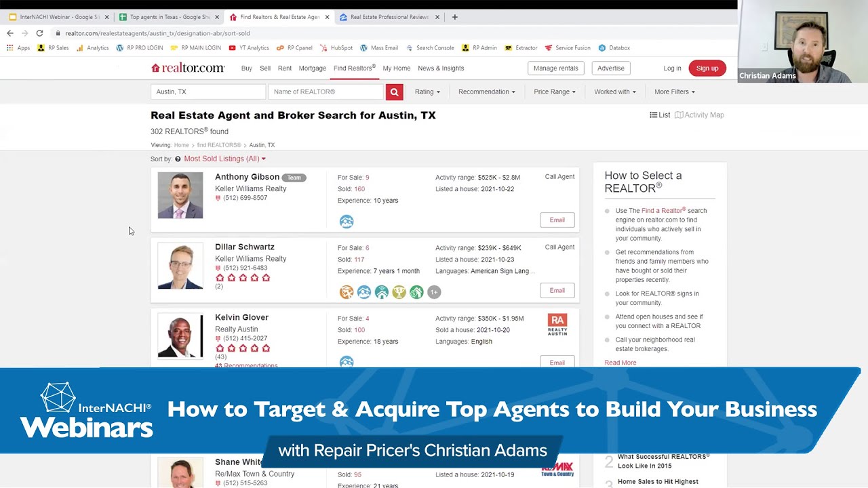Click Dillar Schwartz's profile photo
This screenshot has width=868, height=488.
tap(180, 266)
